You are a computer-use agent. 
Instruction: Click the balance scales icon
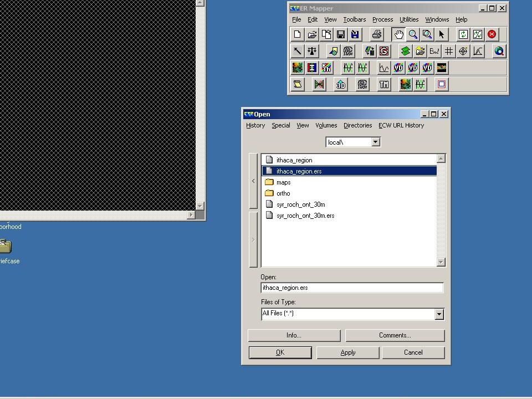312,51
